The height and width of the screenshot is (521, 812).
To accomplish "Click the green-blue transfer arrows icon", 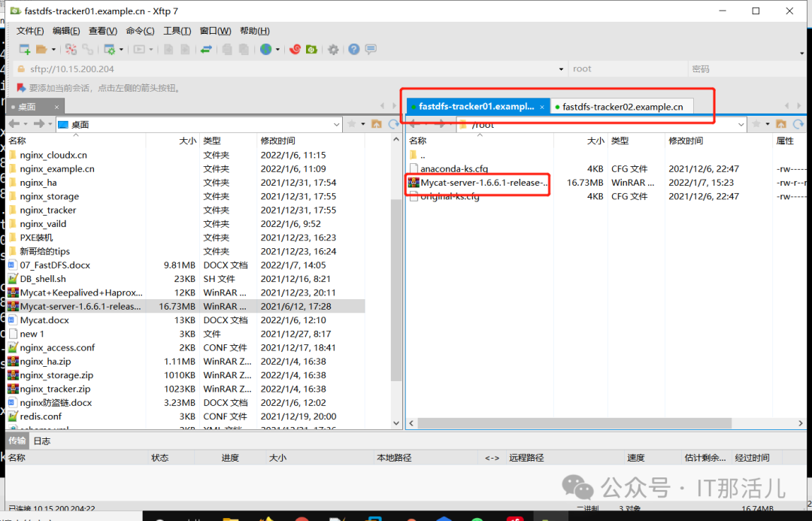I will pyautogui.click(x=206, y=49).
